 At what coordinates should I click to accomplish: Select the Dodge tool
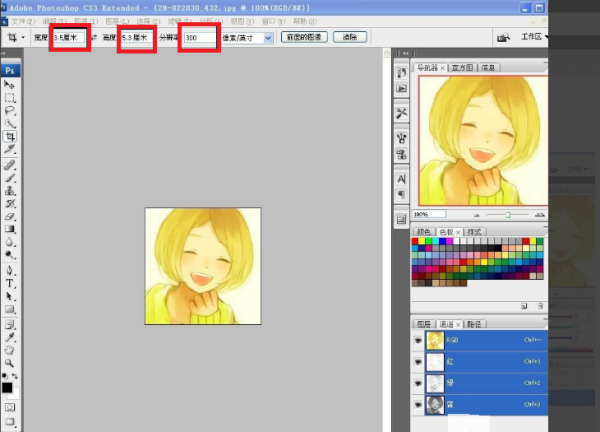[10, 254]
